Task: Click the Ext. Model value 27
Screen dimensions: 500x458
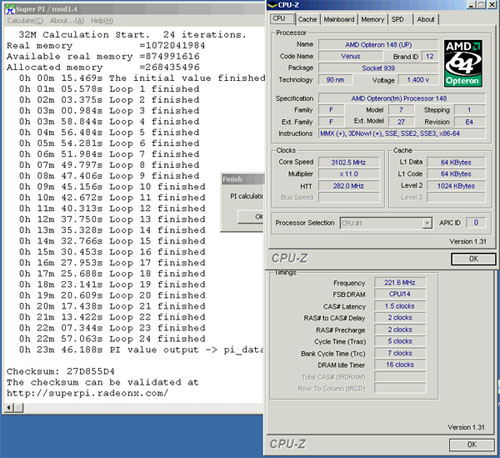Action: [x=401, y=122]
